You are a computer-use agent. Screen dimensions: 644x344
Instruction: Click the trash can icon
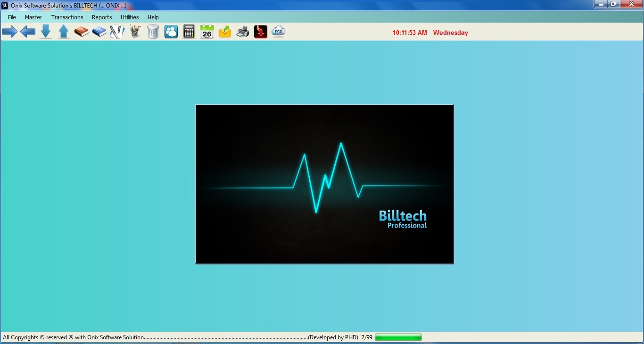[x=153, y=32]
